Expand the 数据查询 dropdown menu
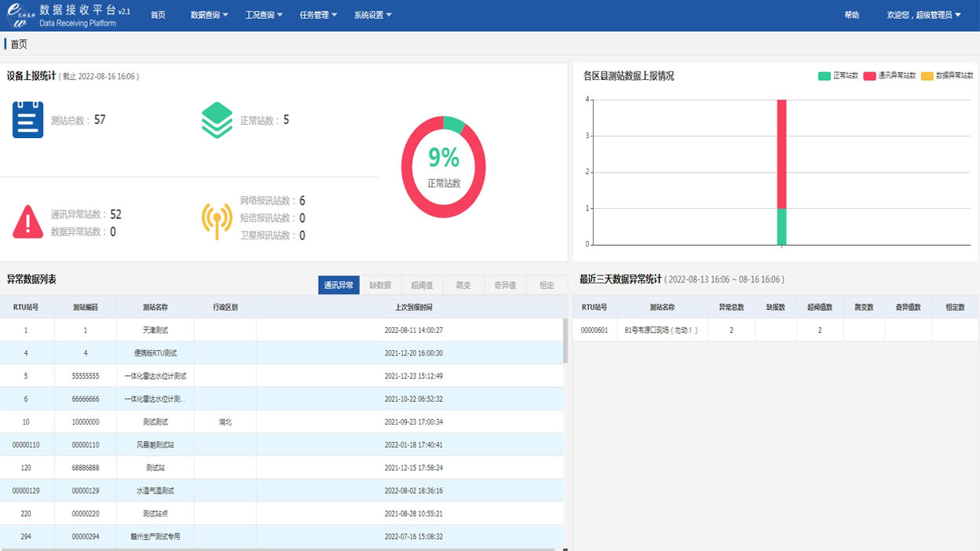 point(210,15)
